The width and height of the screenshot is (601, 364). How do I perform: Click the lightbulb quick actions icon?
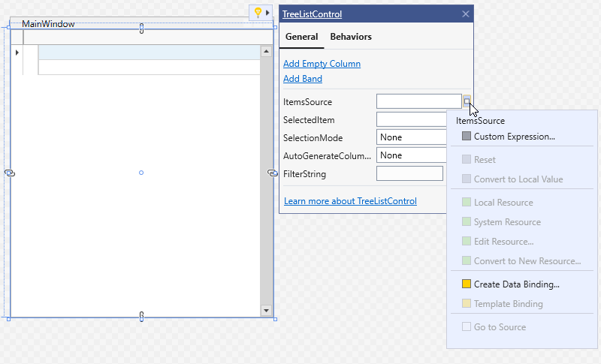coord(258,13)
